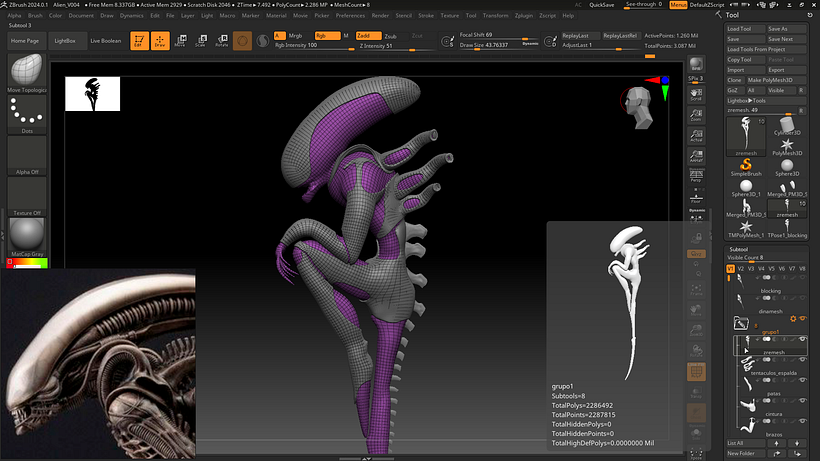Image resolution: width=820 pixels, height=461 pixels.
Task: Open the Alpha menu
Action: coord(14,16)
